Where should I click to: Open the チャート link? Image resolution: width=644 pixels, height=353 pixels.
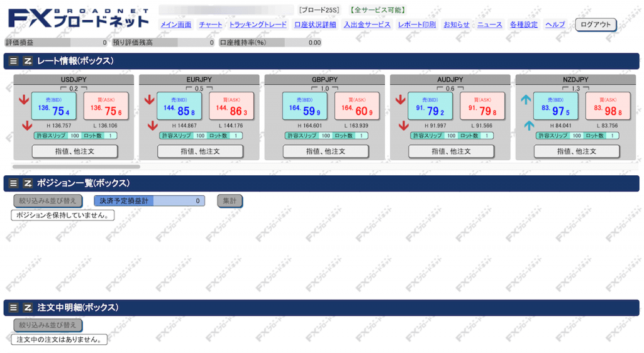point(210,24)
